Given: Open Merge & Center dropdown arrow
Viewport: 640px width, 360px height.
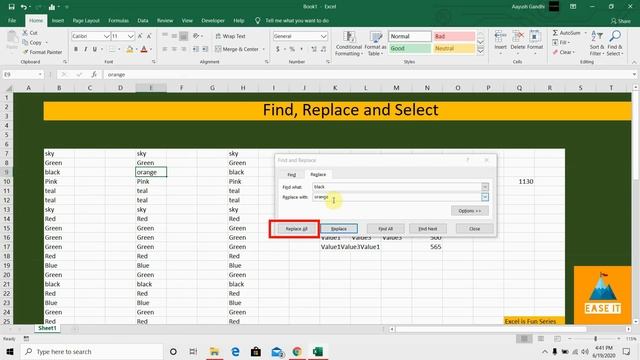Looking at the screenshot, I should 263,49.
